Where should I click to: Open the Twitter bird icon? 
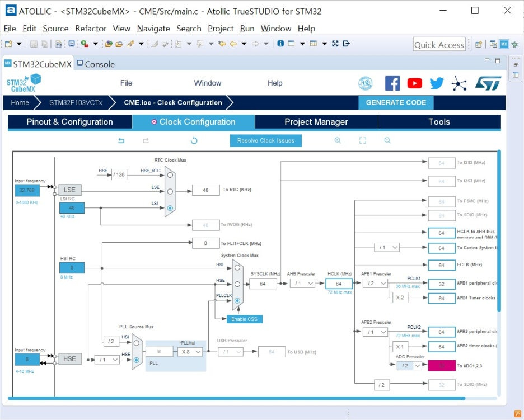pyautogui.click(x=437, y=83)
